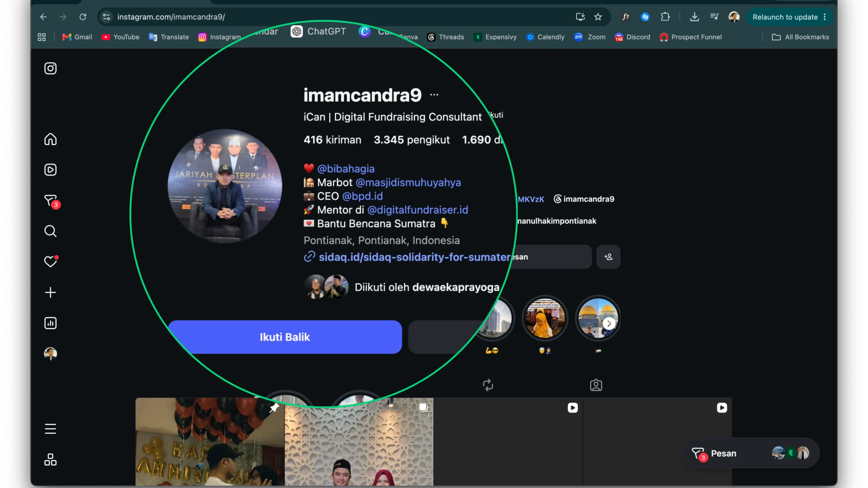Viewport: 868px width, 488px height.
Task: Open the Threads profile link imamcandra9
Action: (584, 199)
